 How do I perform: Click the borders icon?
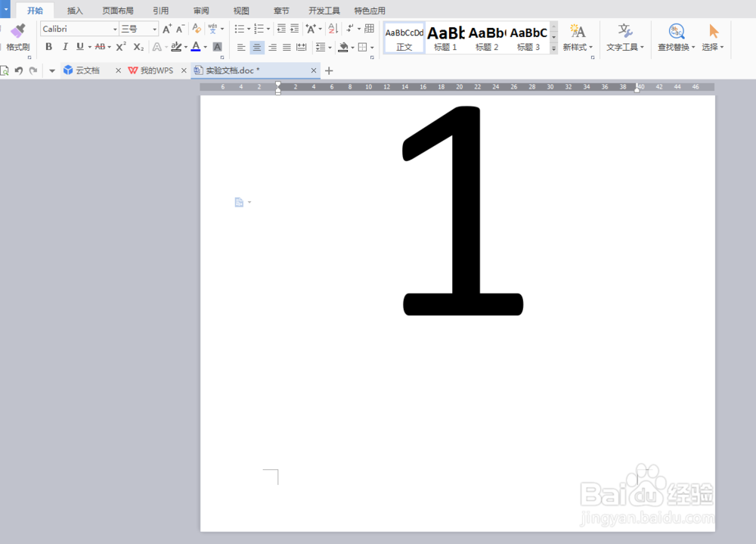click(x=363, y=47)
